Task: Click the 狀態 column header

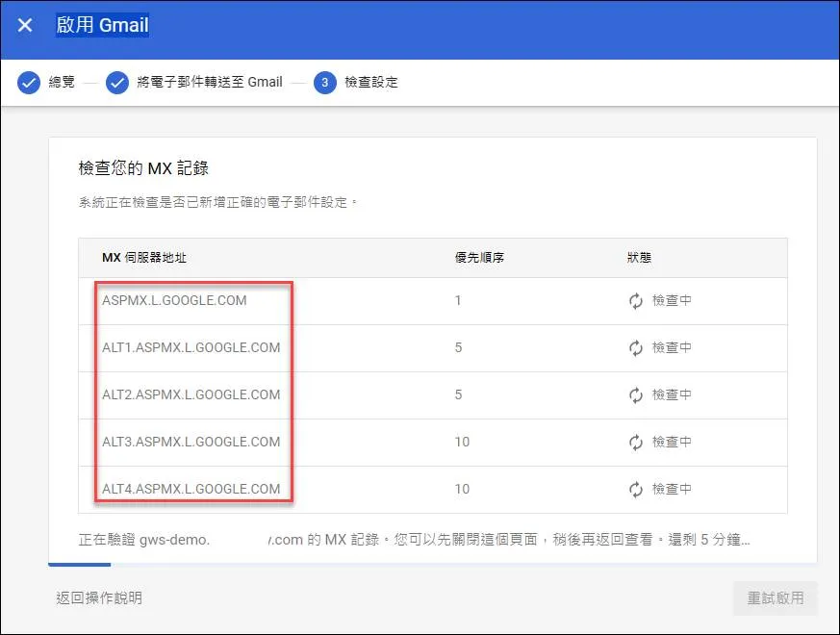Action: [639, 258]
